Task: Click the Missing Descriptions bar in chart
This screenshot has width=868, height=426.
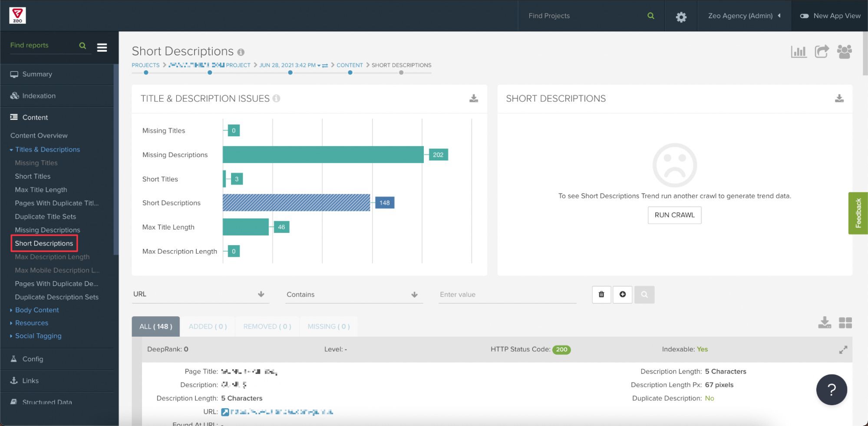Action: 323,155
